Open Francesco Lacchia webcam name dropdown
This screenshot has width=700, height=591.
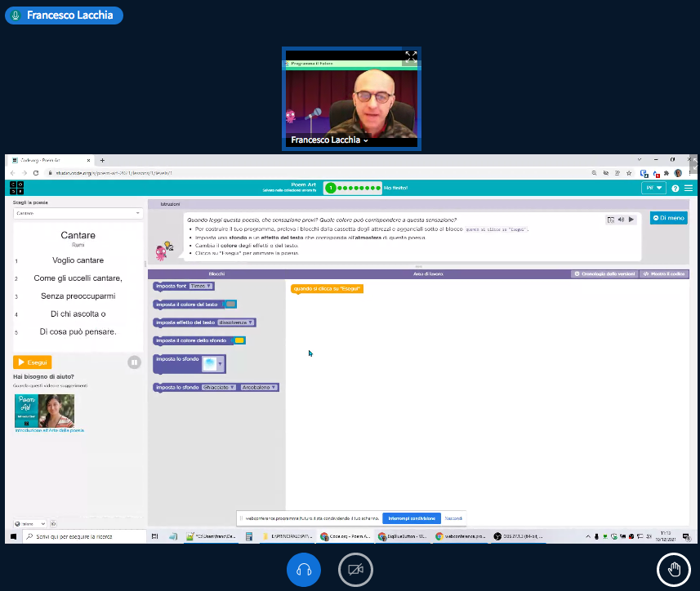329,140
